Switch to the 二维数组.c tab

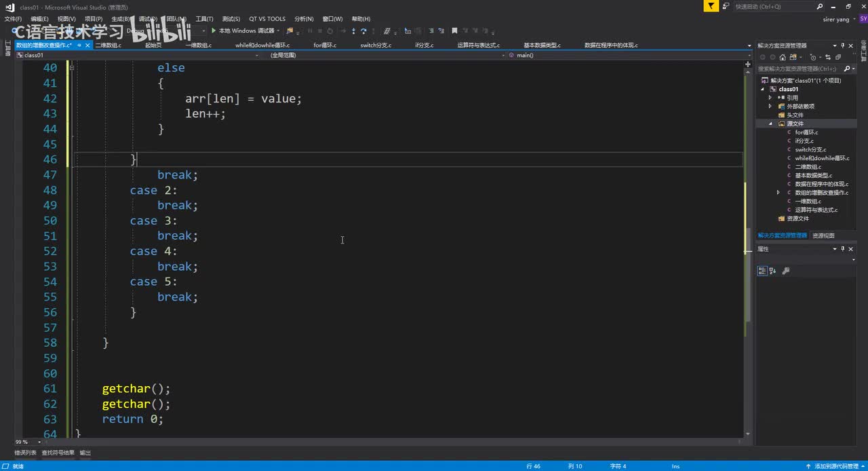(108, 45)
